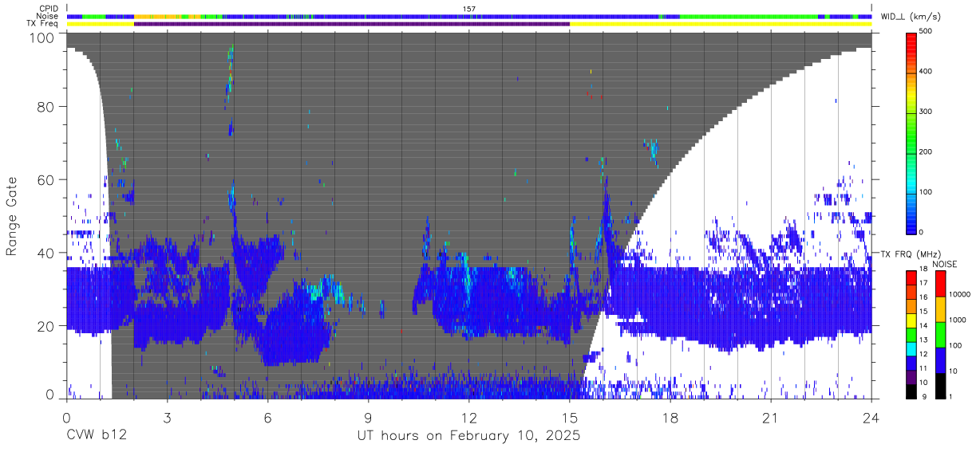
Task: Click the 200 tick on width colorbar
Action: 926,151
